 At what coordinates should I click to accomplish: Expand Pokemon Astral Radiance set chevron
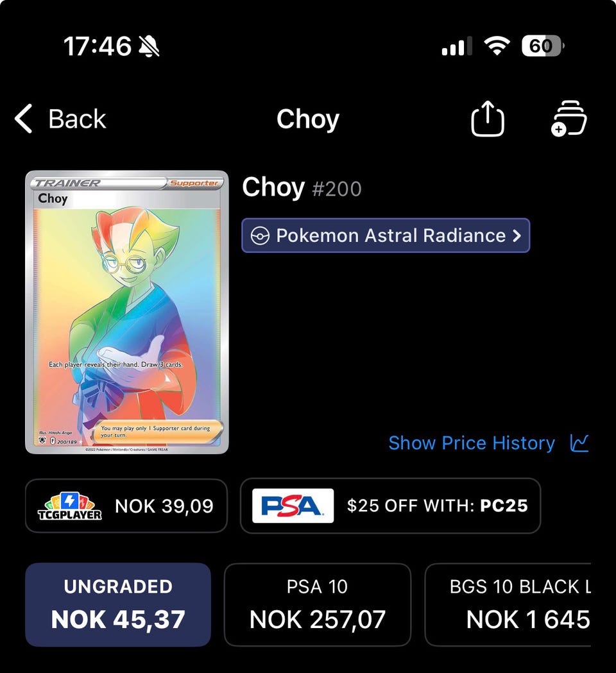tap(517, 235)
